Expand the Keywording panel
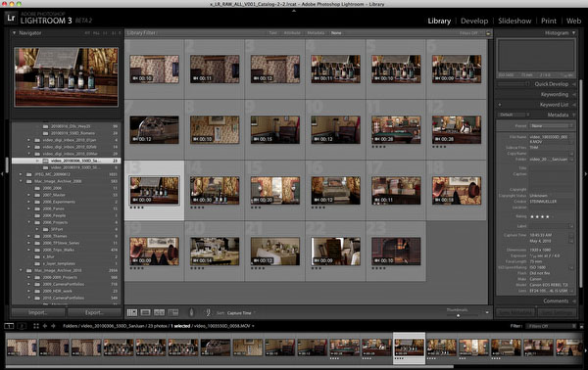 (x=574, y=94)
